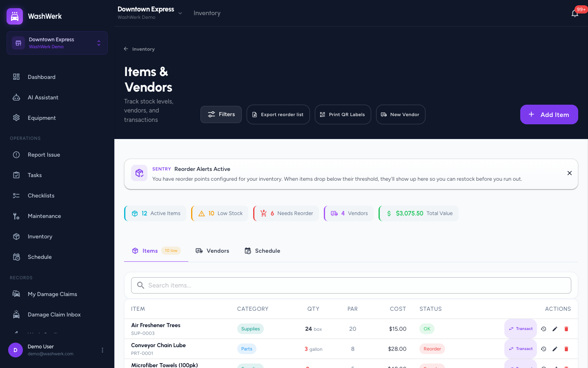Select the 4 Vendors chip
This screenshot has width=588, height=368.
pos(349,213)
